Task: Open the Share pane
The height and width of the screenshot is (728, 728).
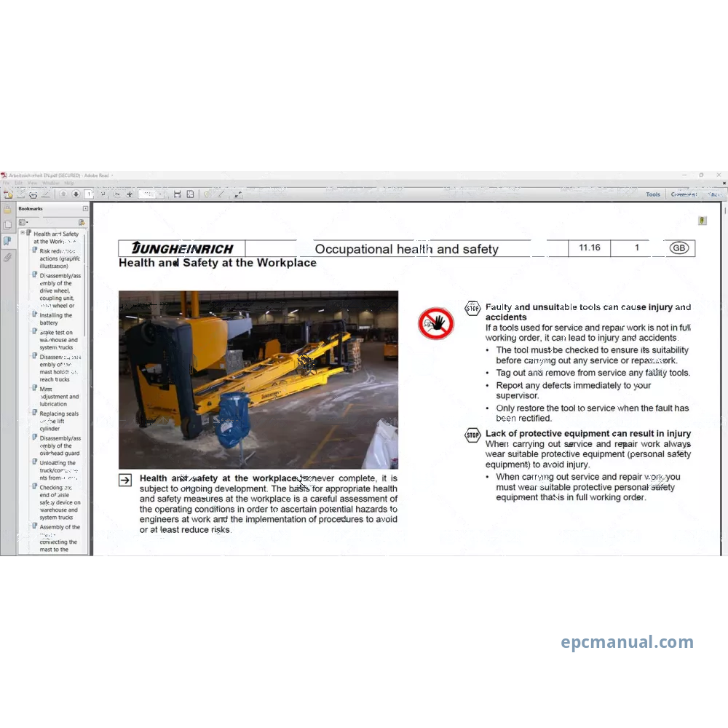Action: coord(715,194)
